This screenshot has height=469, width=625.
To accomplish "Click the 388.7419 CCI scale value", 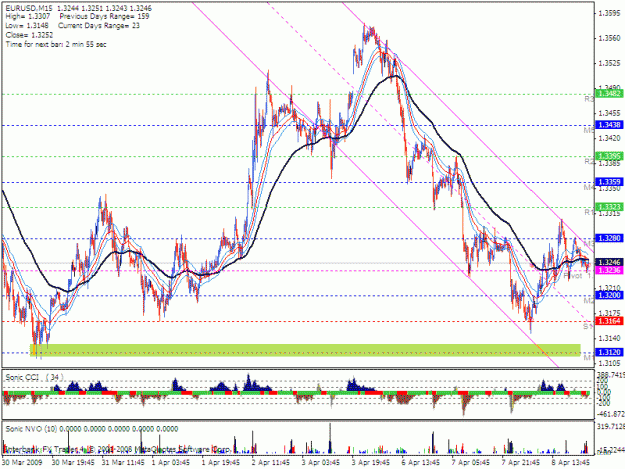I will pos(611,376).
